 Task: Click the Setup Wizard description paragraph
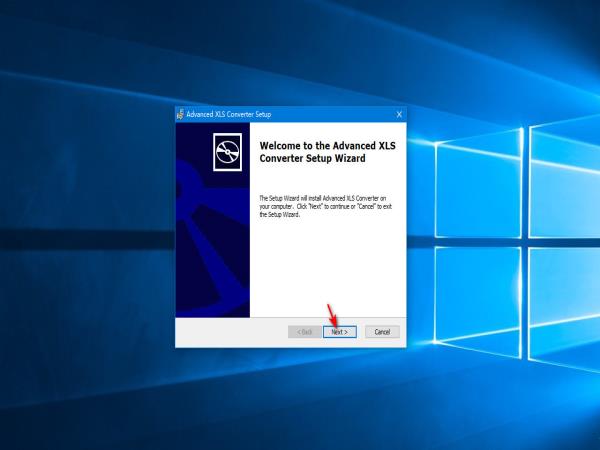[325, 205]
